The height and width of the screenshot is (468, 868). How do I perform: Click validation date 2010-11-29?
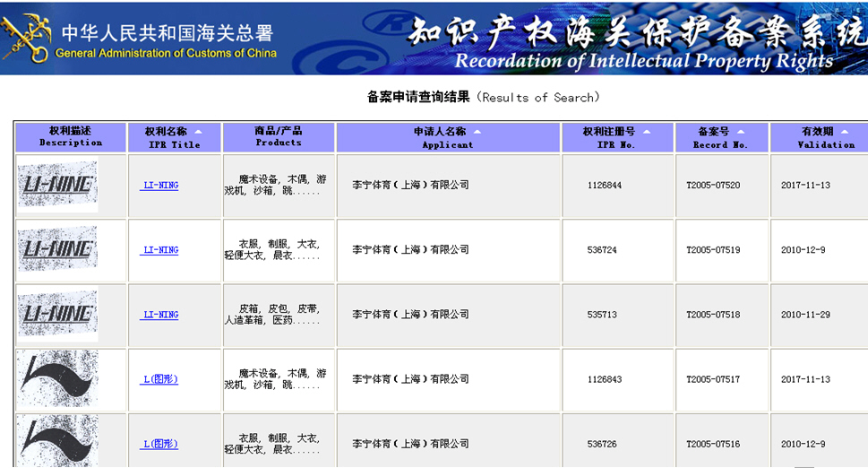point(805,315)
